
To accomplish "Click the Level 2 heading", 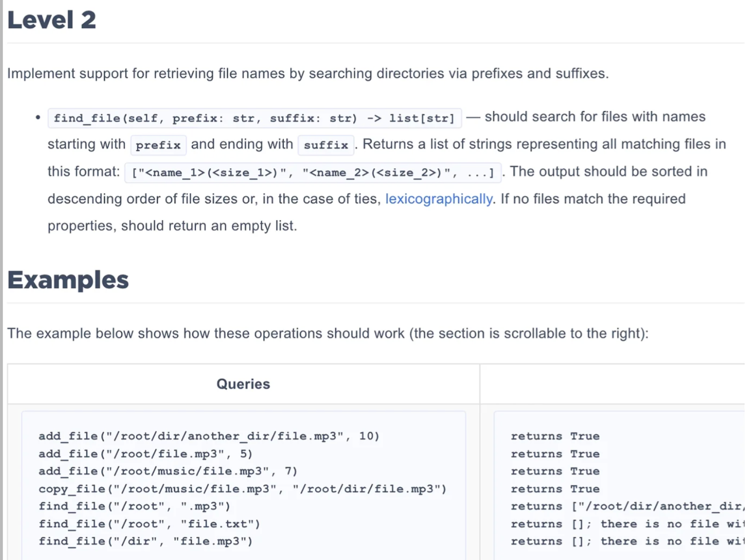I will [52, 20].
